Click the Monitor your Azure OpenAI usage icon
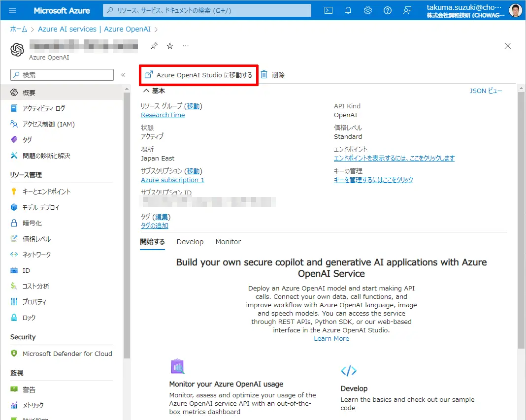This screenshot has height=420, width=526. [177, 366]
